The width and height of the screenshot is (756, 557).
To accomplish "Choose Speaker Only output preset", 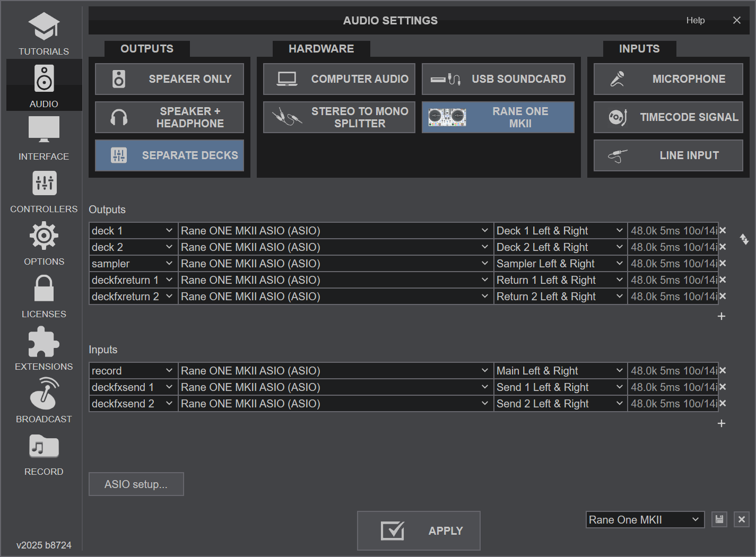I will 169,79.
